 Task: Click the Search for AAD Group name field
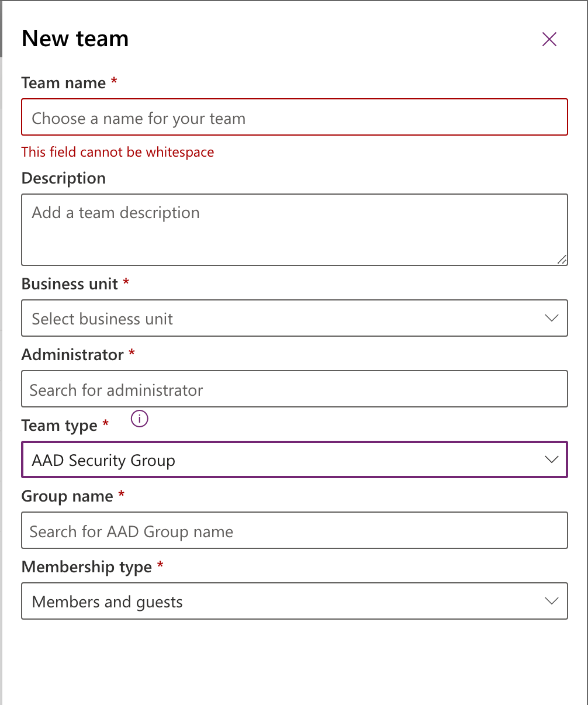pos(295,530)
